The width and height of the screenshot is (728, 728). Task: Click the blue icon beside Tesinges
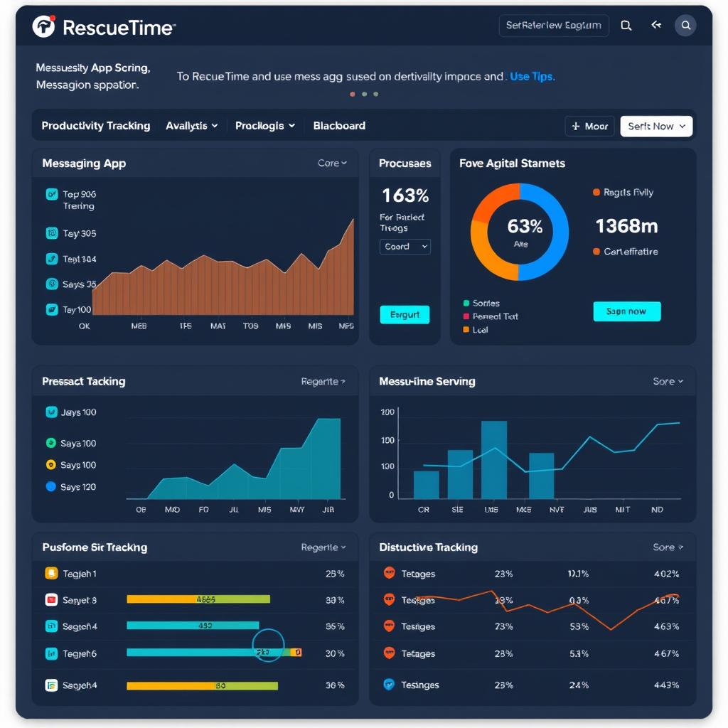pyautogui.click(x=389, y=684)
